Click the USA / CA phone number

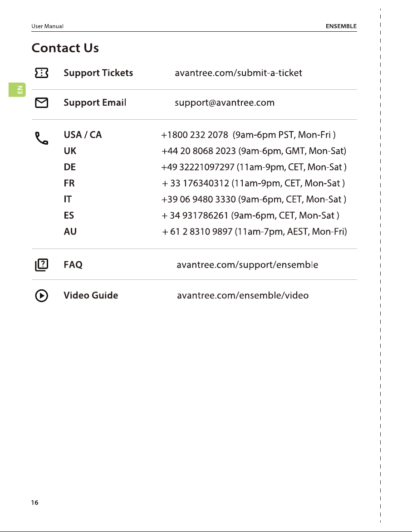195,135
